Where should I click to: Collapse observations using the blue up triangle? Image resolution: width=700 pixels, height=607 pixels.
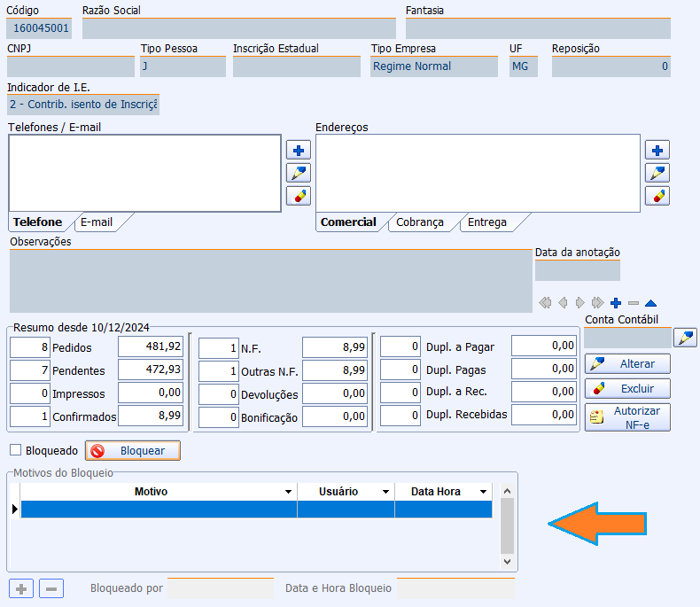pos(650,303)
